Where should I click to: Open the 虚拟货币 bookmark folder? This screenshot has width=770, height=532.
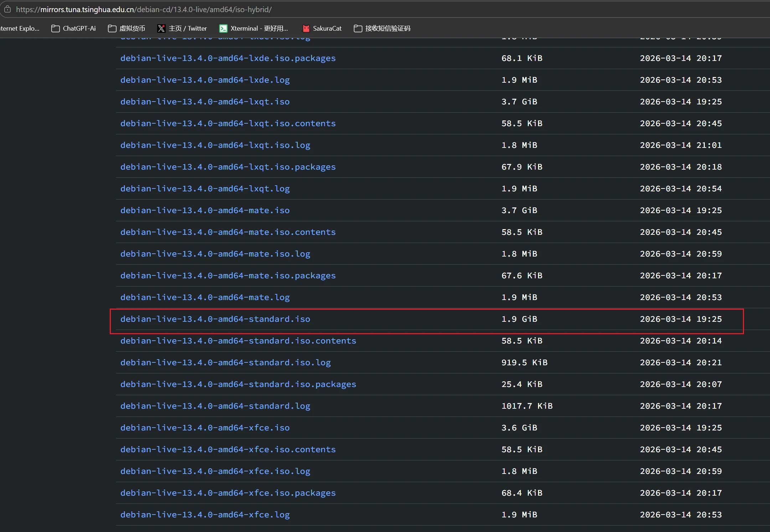click(126, 29)
